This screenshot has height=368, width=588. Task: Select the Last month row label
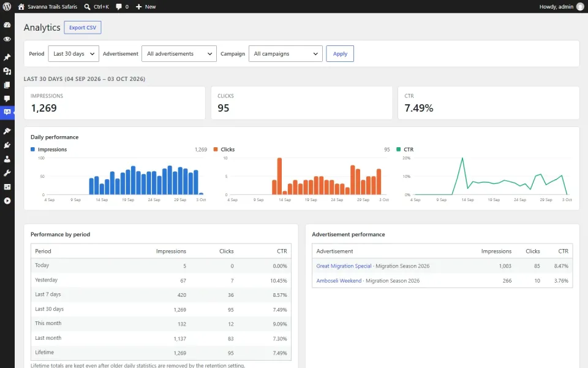[48, 338]
